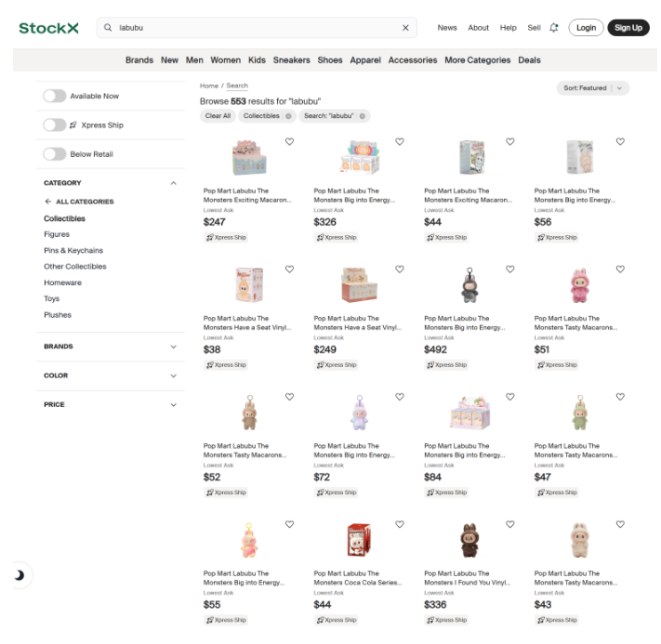
Task: Click heart icon on $492 Labubu item
Action: tap(510, 269)
